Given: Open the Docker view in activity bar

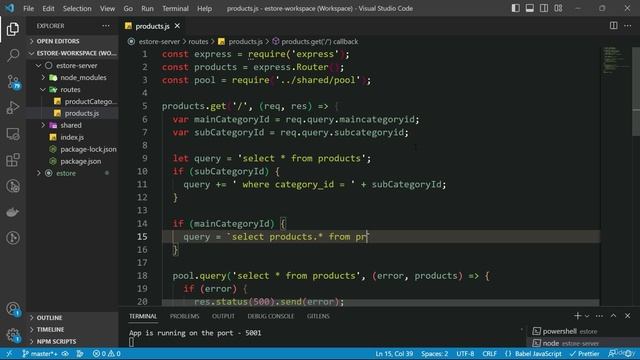Looking at the screenshot, I should [x=13, y=212].
